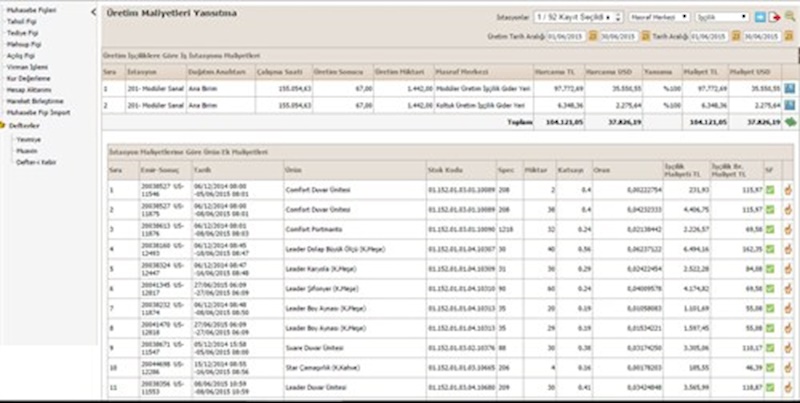Image resolution: width=800 pixels, height=403 pixels.
Task: Open Muhasebe Fişi Import in sidebar
Action: tap(38, 112)
